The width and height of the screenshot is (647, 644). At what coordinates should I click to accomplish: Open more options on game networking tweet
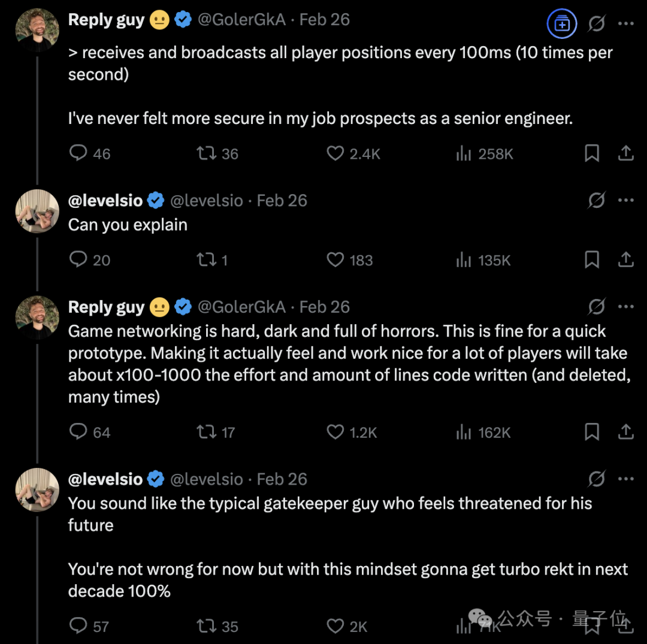click(626, 307)
